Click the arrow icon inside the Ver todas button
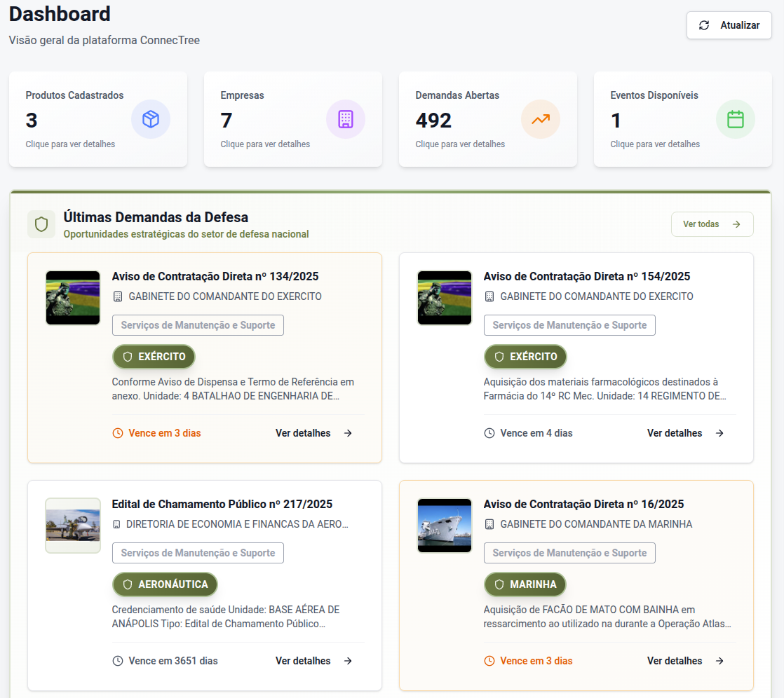This screenshot has height=698, width=784. tap(736, 224)
